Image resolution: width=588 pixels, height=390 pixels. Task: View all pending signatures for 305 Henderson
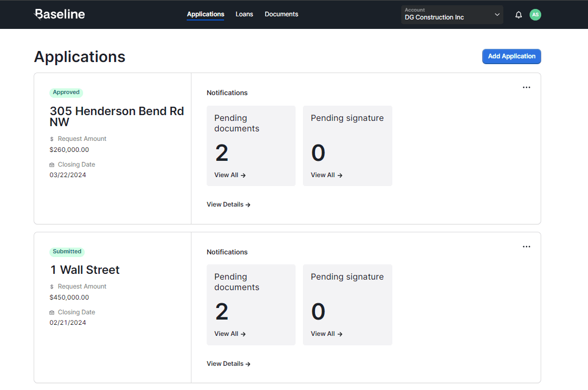click(x=326, y=175)
